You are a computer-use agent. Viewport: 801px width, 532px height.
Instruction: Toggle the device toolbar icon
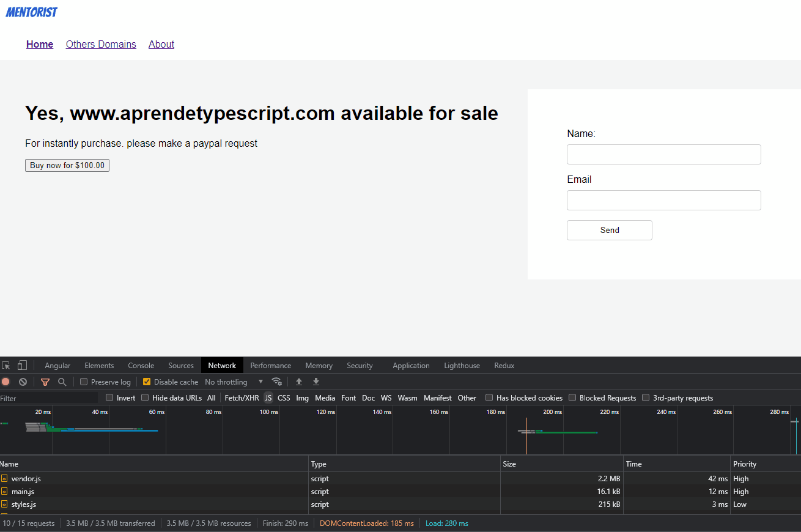click(22, 366)
